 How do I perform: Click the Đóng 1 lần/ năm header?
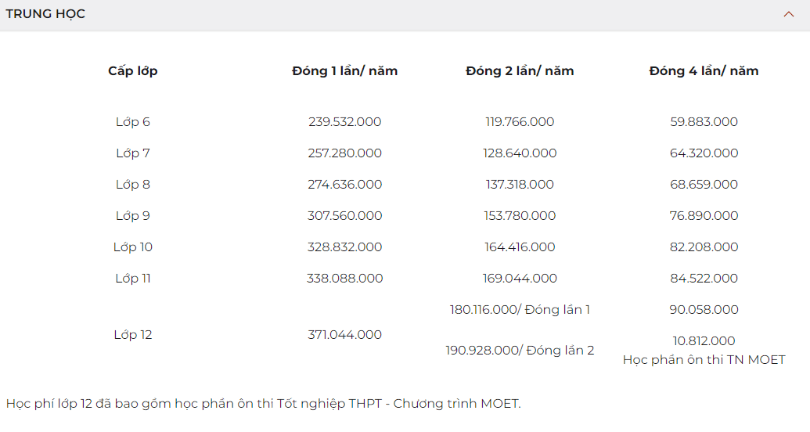345,71
